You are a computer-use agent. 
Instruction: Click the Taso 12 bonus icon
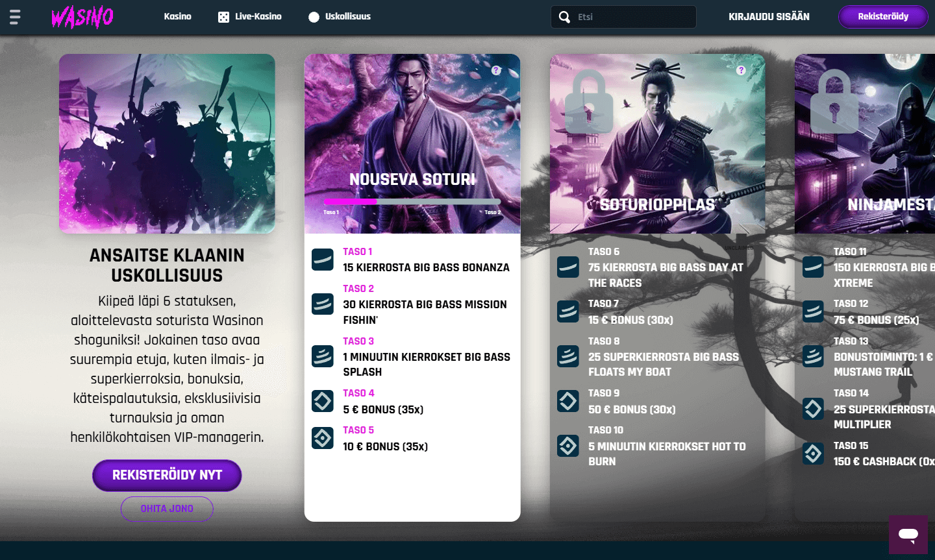pyautogui.click(x=813, y=311)
